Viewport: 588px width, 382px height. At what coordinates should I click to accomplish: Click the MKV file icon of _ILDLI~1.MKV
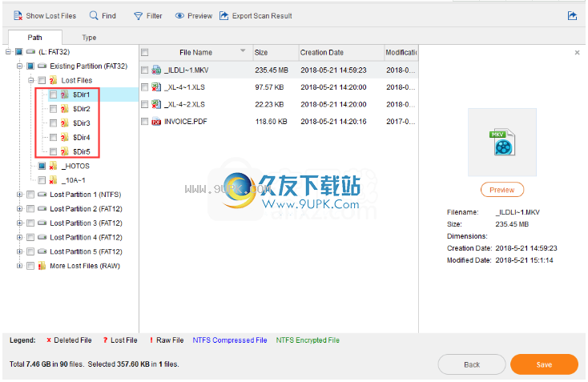tap(156, 70)
